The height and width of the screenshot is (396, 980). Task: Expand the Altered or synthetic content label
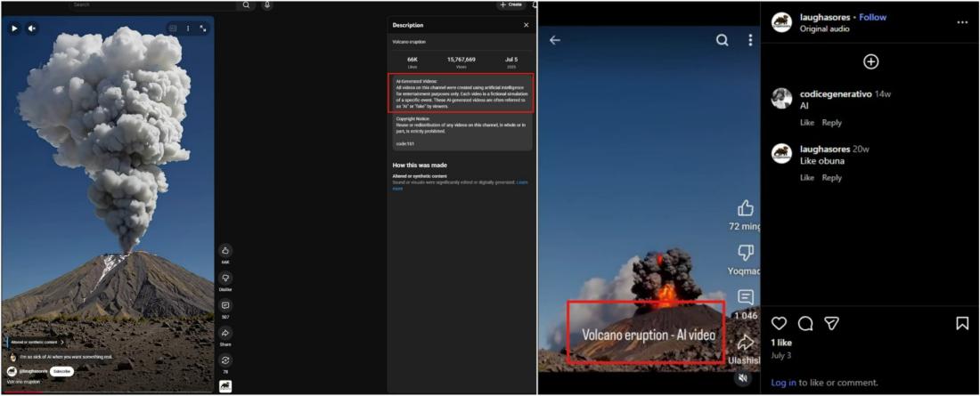click(37, 342)
